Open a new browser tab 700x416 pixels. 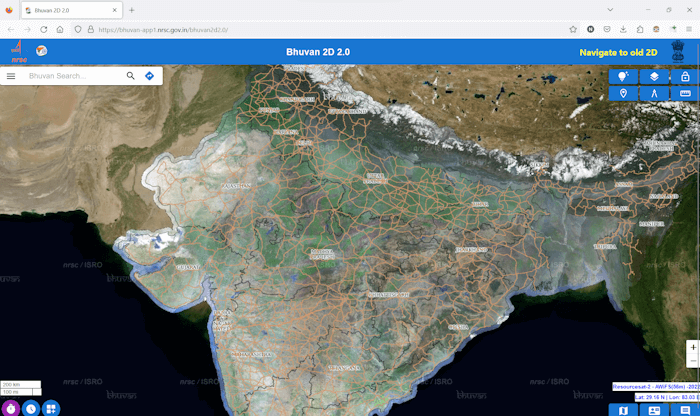point(132,10)
